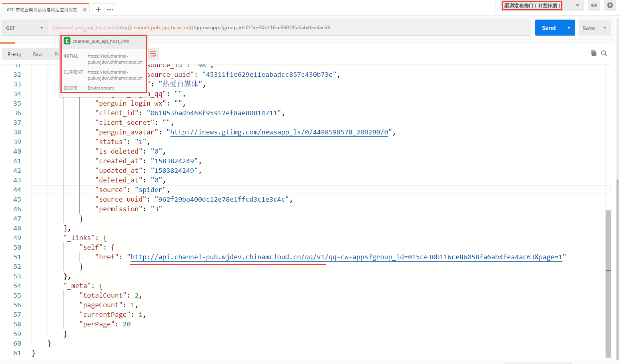Open response search with magnifier icon
Viewport: 620px width, 364px height.
604,53
